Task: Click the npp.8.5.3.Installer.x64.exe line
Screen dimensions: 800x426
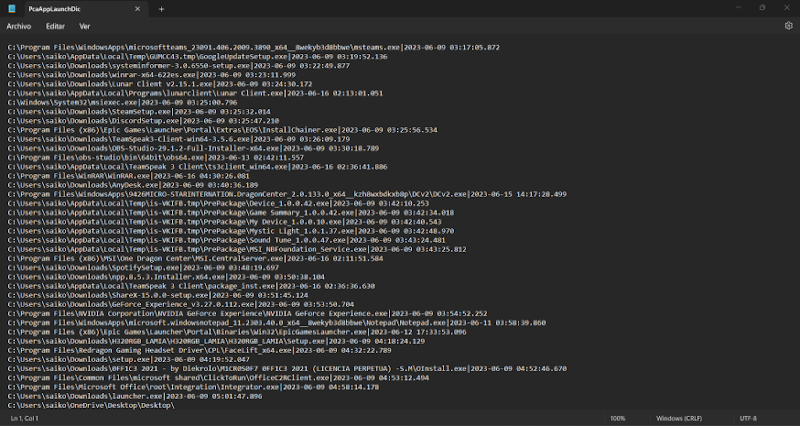Action: [166, 277]
